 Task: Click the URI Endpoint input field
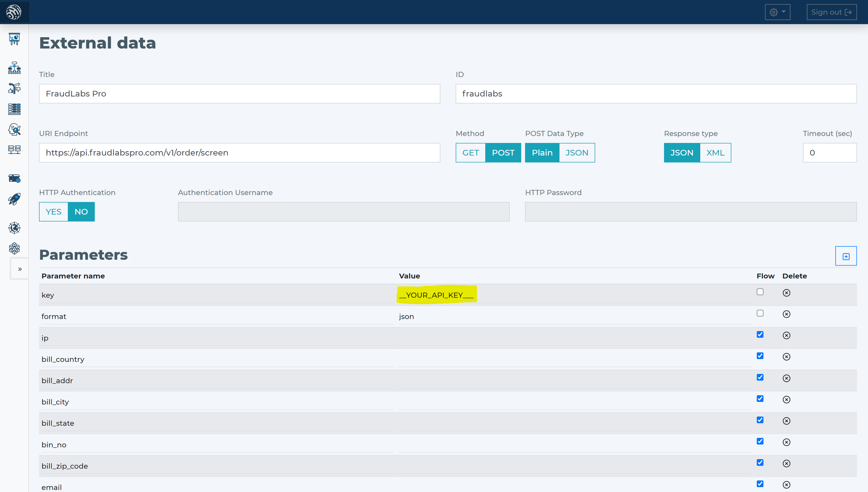239,153
